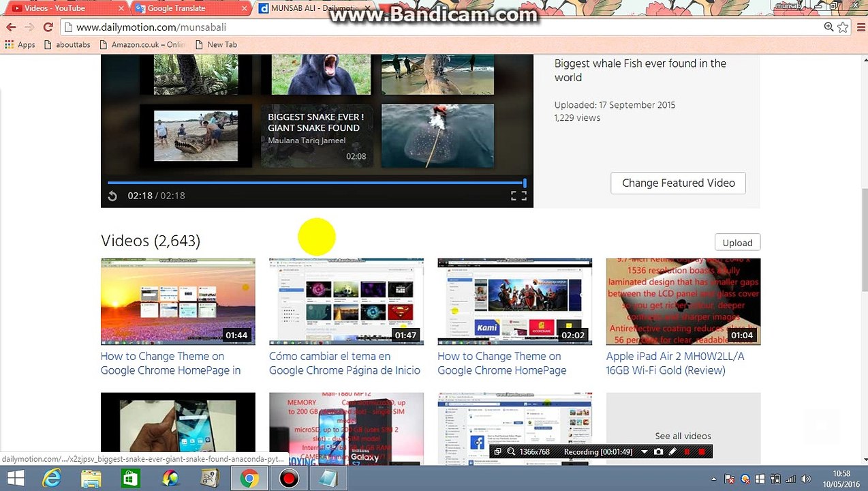
Task: Select BIGGEST SNAKE EVER suggested video
Action: [317, 136]
